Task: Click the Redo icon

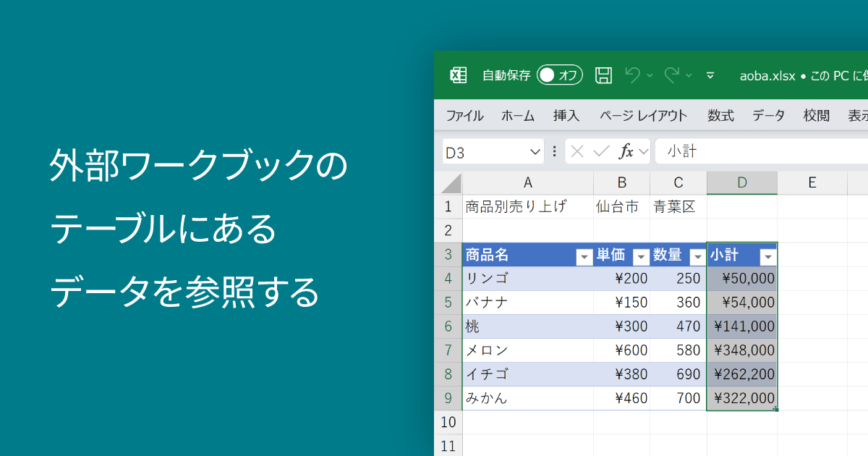Action: tap(672, 75)
